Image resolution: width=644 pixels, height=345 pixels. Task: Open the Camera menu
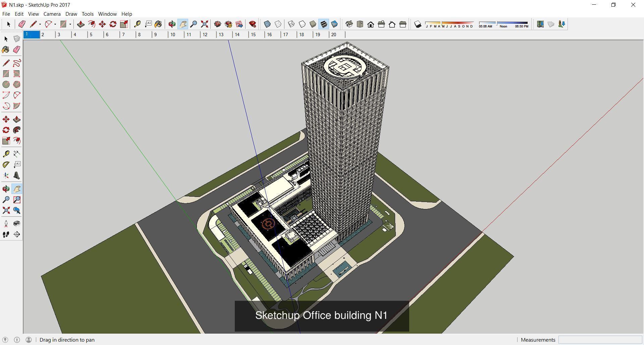(x=52, y=14)
